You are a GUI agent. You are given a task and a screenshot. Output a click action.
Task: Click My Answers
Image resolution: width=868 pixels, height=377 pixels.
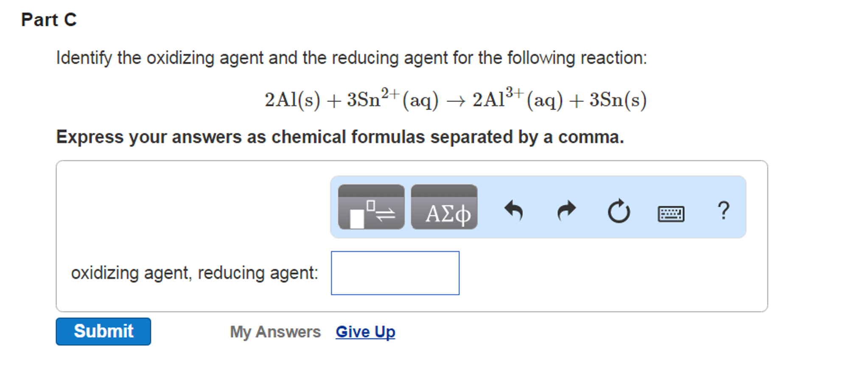[275, 332]
